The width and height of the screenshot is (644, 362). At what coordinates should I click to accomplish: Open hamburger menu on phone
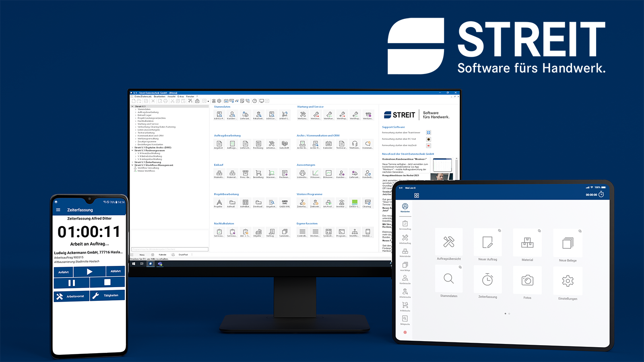(58, 210)
